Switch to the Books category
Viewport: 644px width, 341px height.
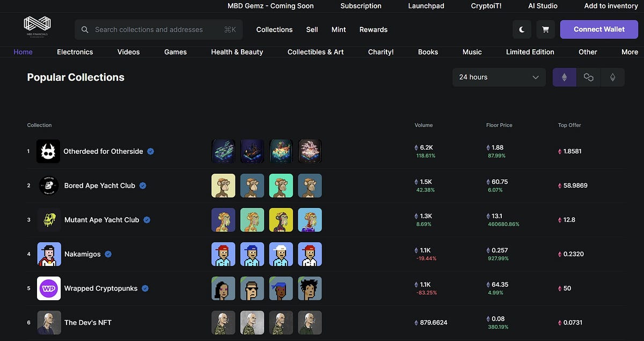point(428,52)
